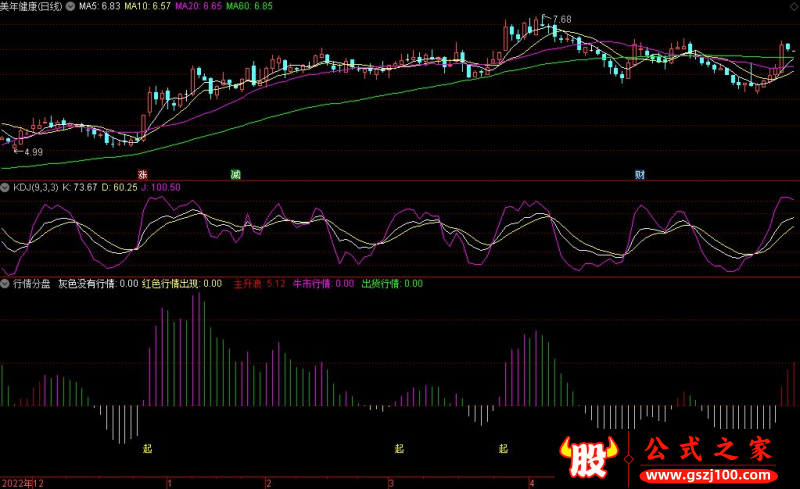Image resolution: width=800 pixels, height=489 pixels.
Task: Click the month 4 axis label
Action: tap(532, 483)
